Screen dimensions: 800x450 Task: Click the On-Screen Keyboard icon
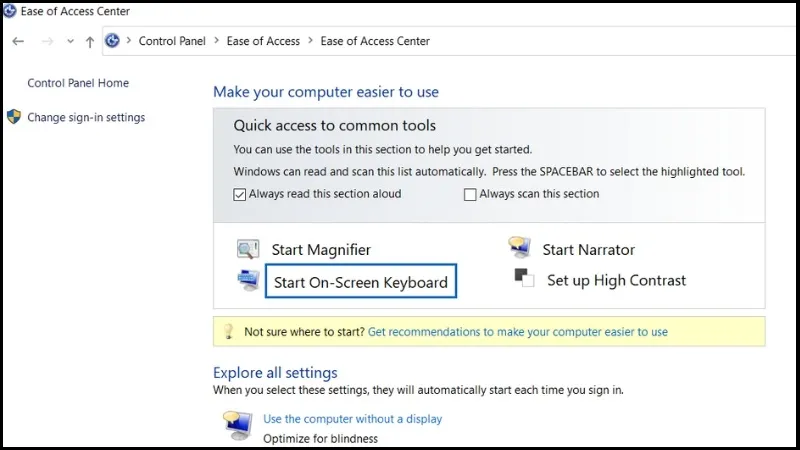(x=247, y=281)
